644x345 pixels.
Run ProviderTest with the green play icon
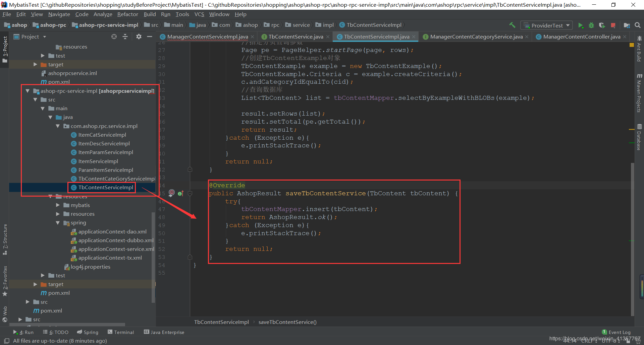[581, 25]
